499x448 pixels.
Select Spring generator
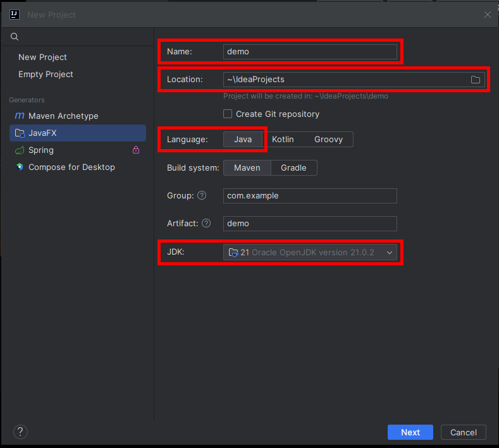click(x=78, y=150)
